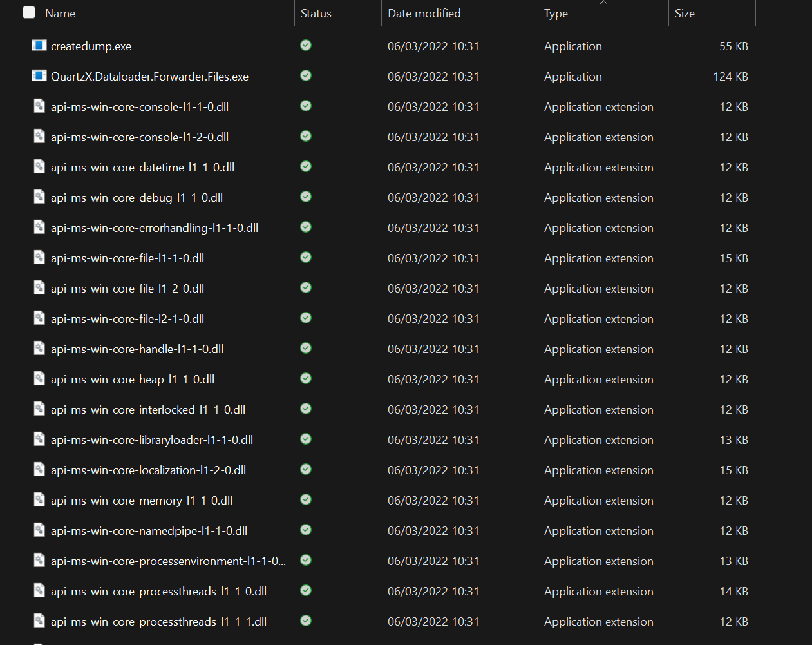The image size is (812, 645).
Task: Click the QuartzX.Dataloader.Forwarder.Files.exe file icon
Action: coord(39,76)
